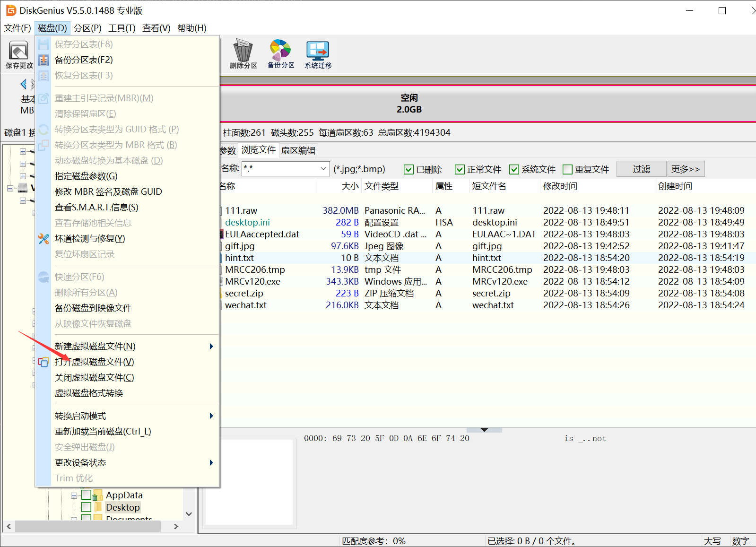Sort files by 文件类型 column header

click(397, 186)
